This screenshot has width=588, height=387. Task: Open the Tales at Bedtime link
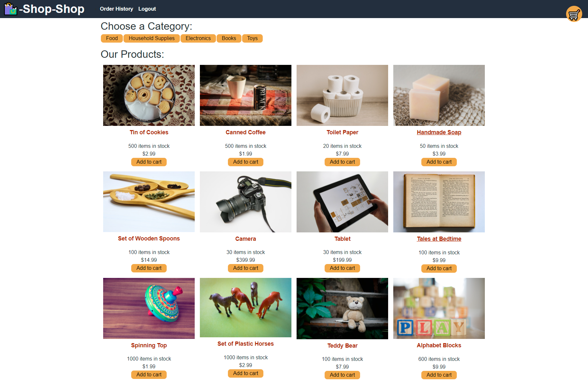(x=439, y=239)
